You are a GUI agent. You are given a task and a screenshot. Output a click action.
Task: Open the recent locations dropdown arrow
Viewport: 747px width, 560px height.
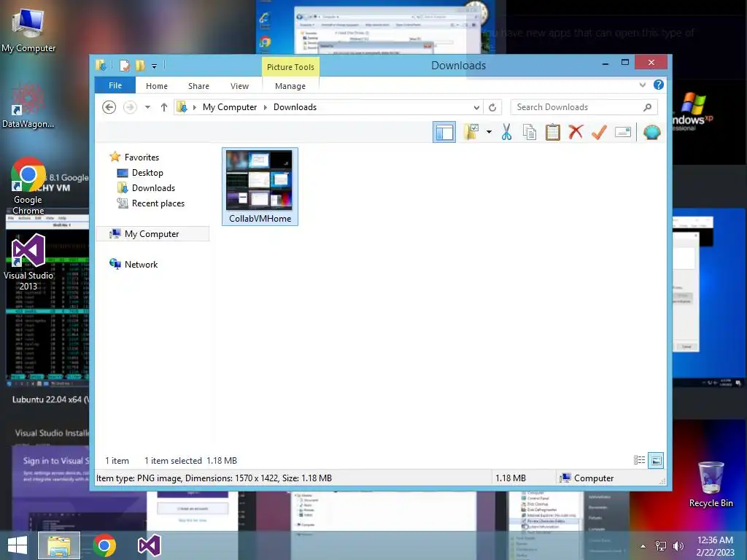pos(147,107)
